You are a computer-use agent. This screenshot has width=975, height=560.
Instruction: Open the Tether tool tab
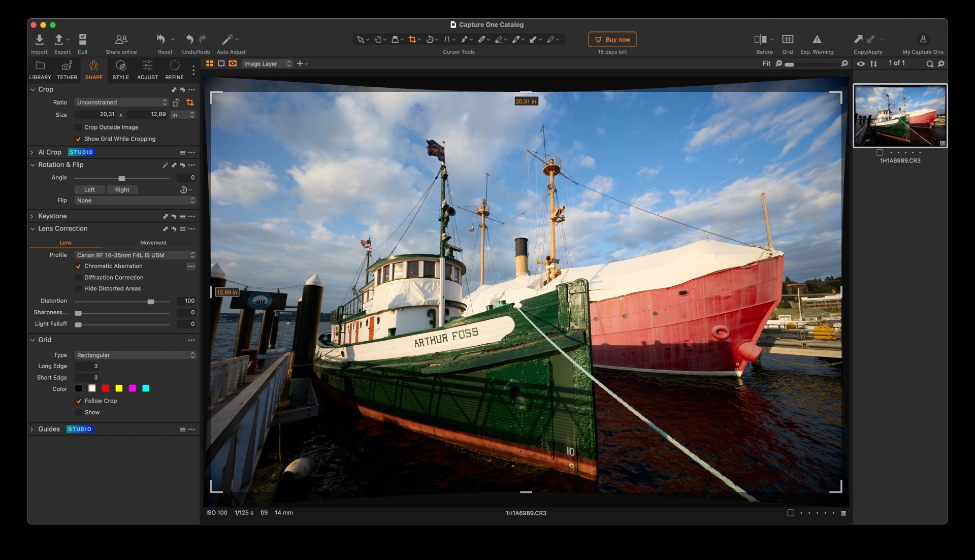[67, 70]
